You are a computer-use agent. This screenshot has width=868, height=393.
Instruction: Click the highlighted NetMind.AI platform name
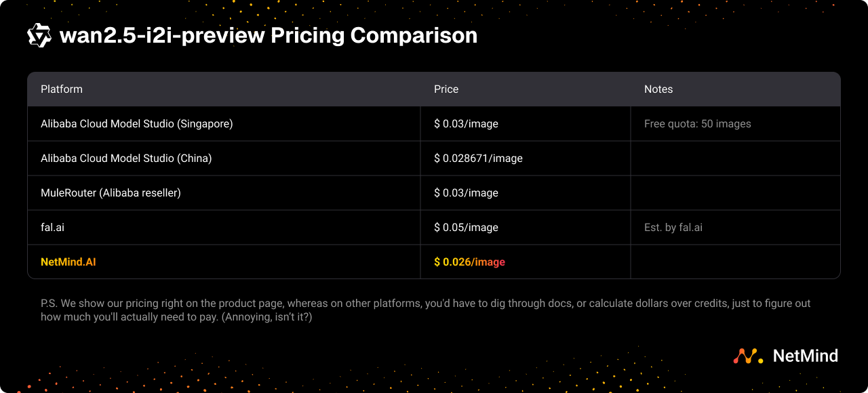tap(68, 262)
